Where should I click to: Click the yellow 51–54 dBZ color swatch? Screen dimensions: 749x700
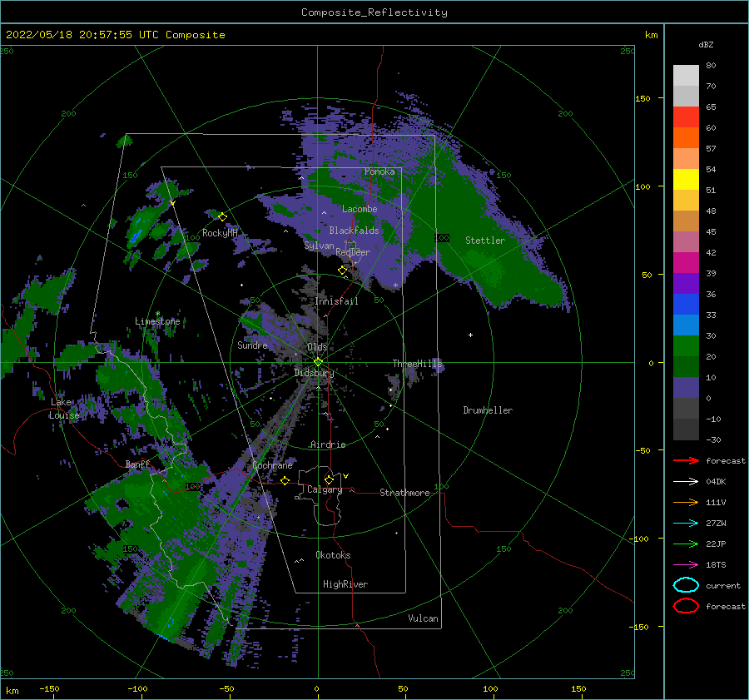click(x=686, y=180)
